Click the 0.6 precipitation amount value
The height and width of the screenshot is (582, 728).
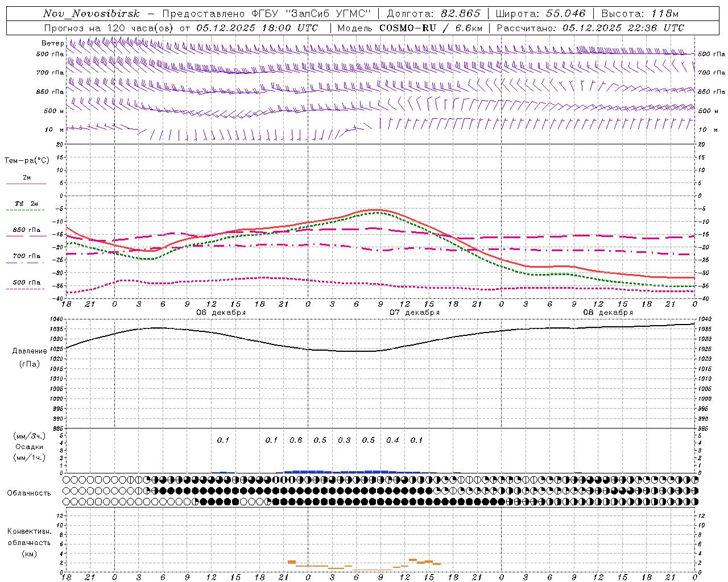click(296, 440)
